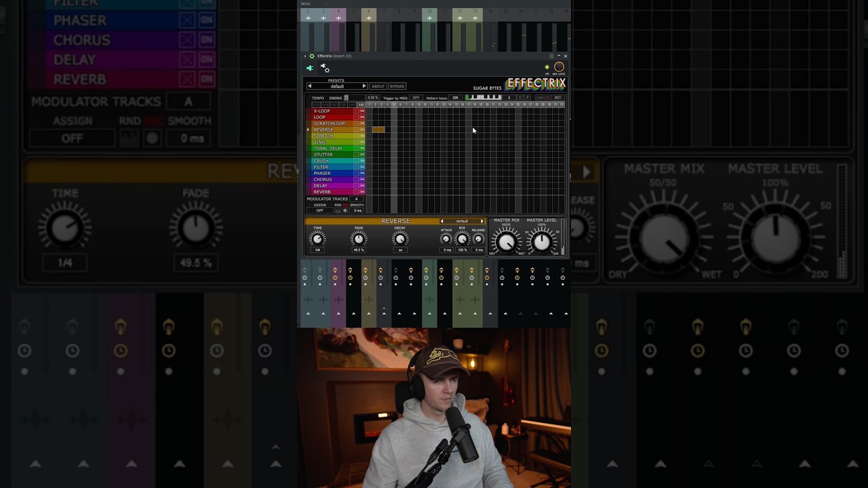868x488 pixels.
Task: Click the RND randomize icon under Modulator Tracks
Action: click(338, 210)
